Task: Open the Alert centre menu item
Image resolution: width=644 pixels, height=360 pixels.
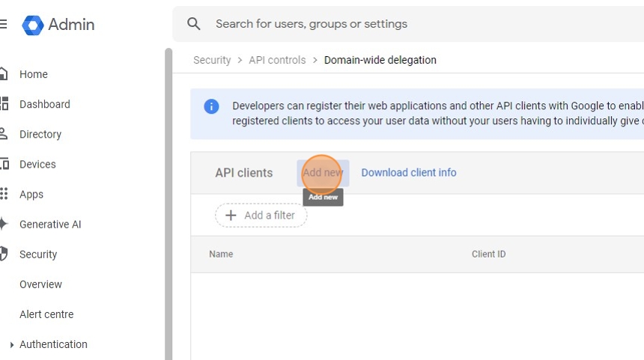Action: point(46,314)
